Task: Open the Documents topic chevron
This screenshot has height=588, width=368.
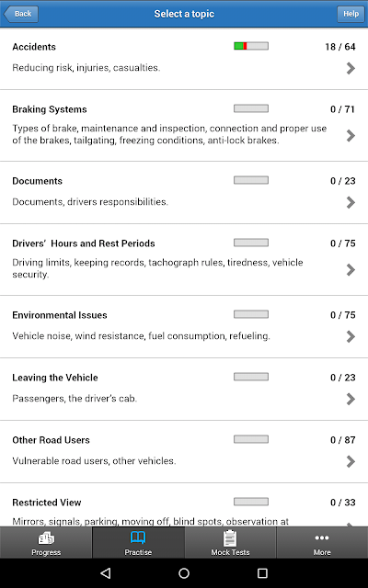Action: click(x=351, y=202)
